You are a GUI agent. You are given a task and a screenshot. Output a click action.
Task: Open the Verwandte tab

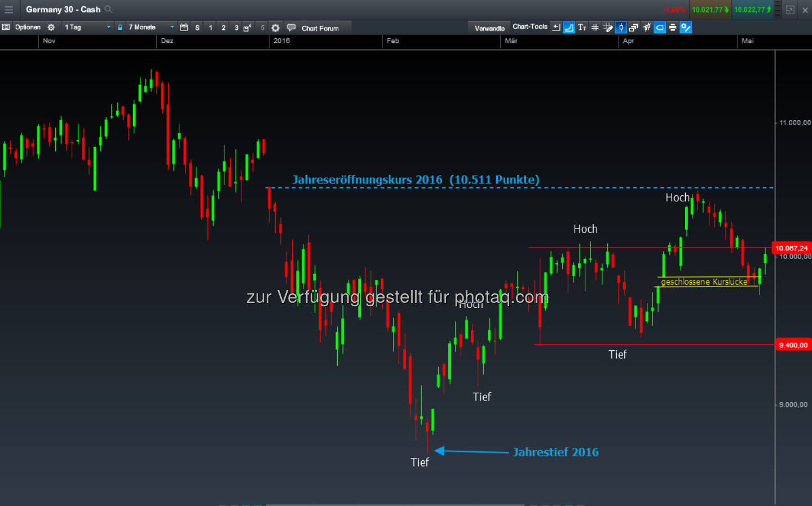click(489, 28)
